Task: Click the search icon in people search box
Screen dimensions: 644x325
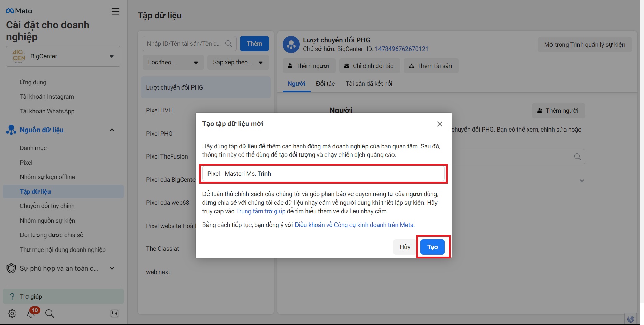Action: coord(578,157)
